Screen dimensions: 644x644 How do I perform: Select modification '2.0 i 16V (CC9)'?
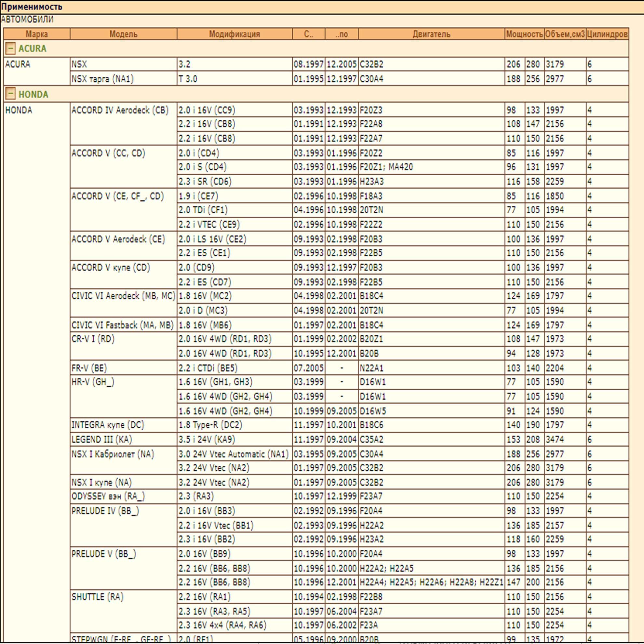tap(234, 110)
